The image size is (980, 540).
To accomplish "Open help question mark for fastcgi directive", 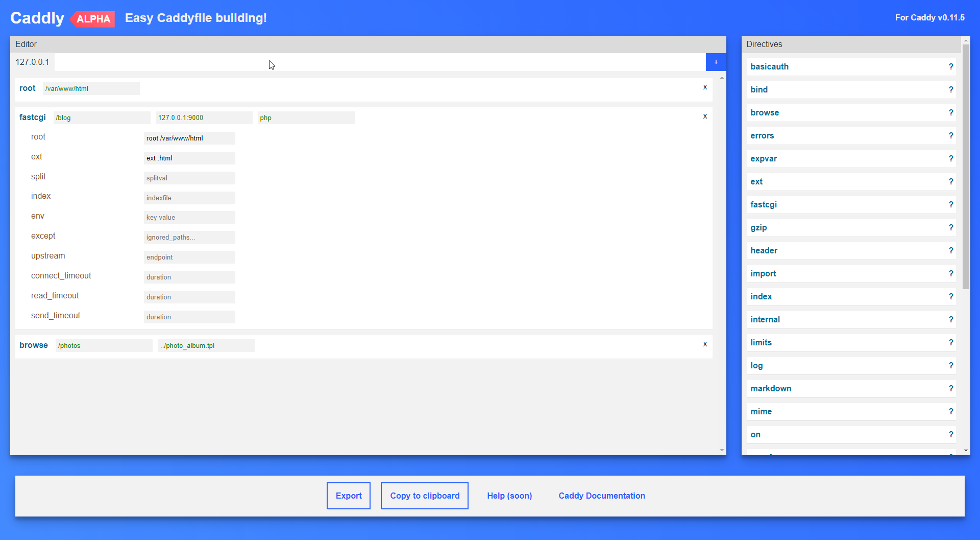I will pyautogui.click(x=951, y=204).
